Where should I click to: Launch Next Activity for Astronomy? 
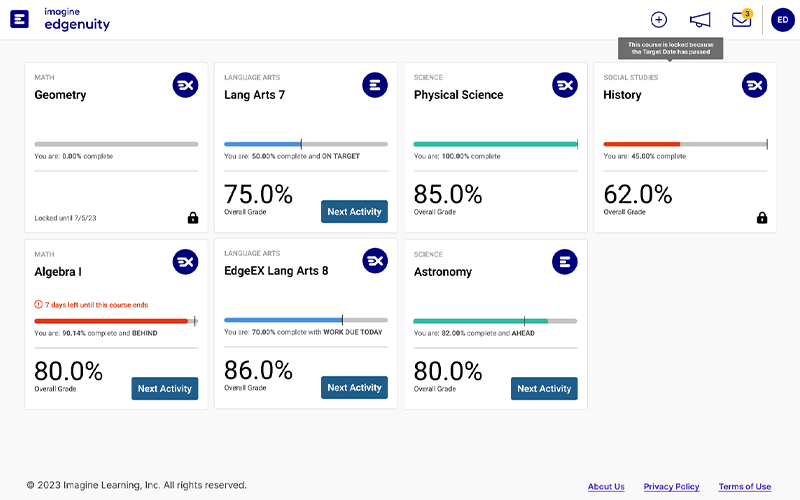[544, 388]
